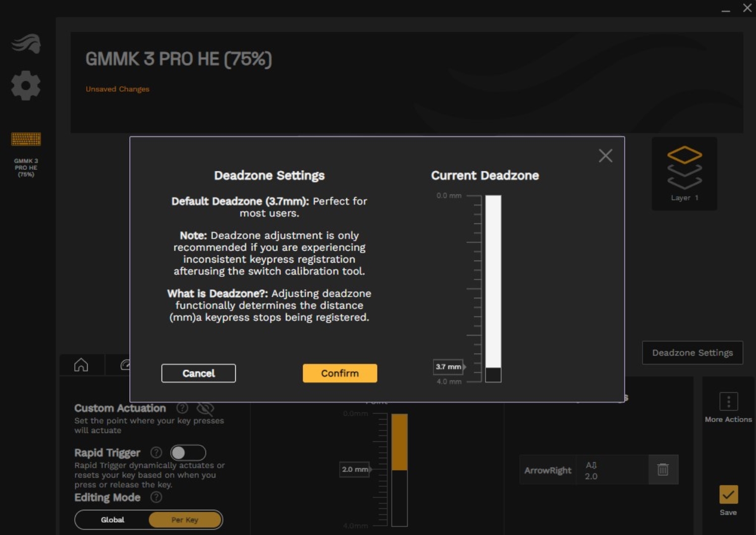Toggle the Custom Actuation eye visibility icon
Viewport: 756px width, 535px height.
pyautogui.click(x=205, y=409)
